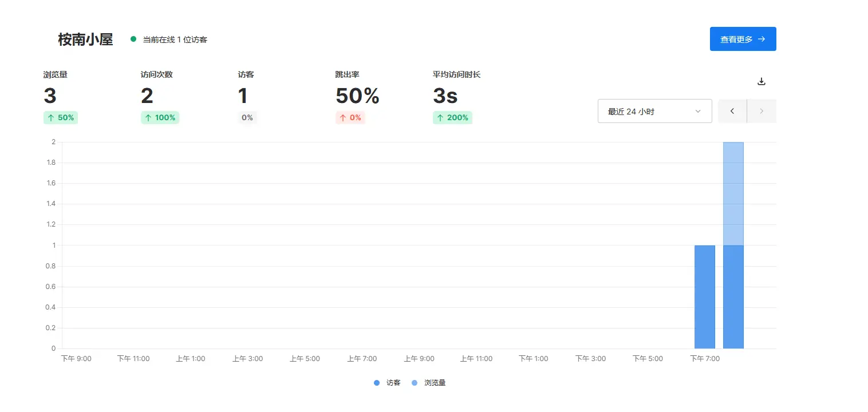This screenshot has height=412, width=868.
Task: Click the 当前在线 1 位访客 status text
Action: pos(175,39)
